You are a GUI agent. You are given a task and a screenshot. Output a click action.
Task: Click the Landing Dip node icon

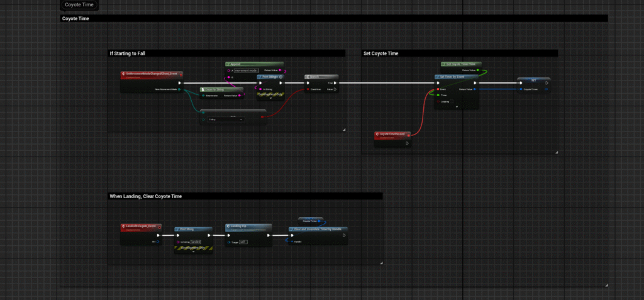pos(229,226)
